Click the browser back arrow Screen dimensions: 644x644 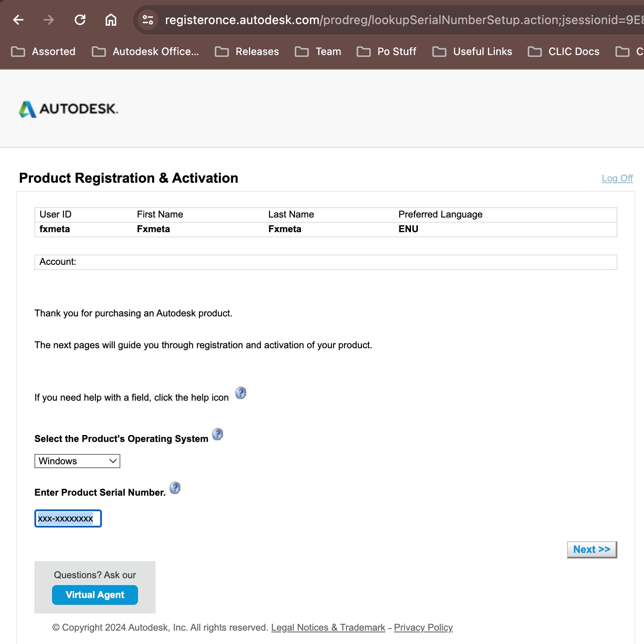pyautogui.click(x=18, y=20)
